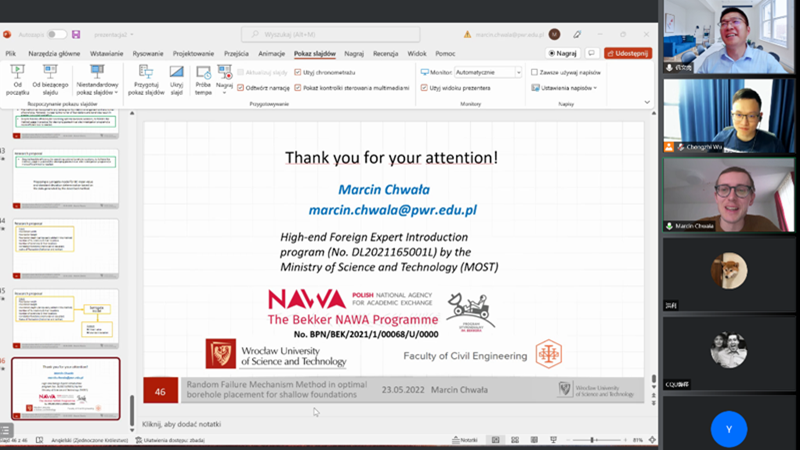Click the Nagraj slideshow recording icon in ribbon
The width and height of the screenshot is (800, 450).
point(224,72)
